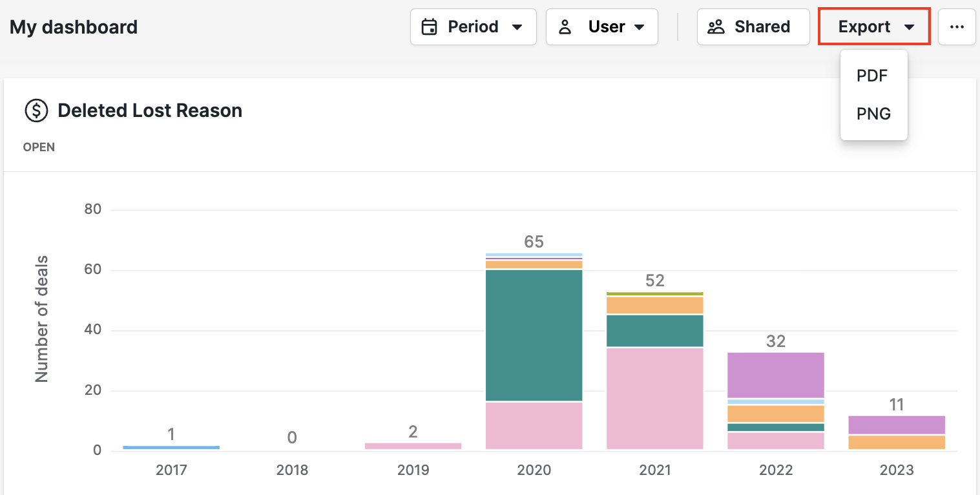This screenshot has height=495, width=980.
Task: Select PNG from the Export menu
Action: pos(873,114)
